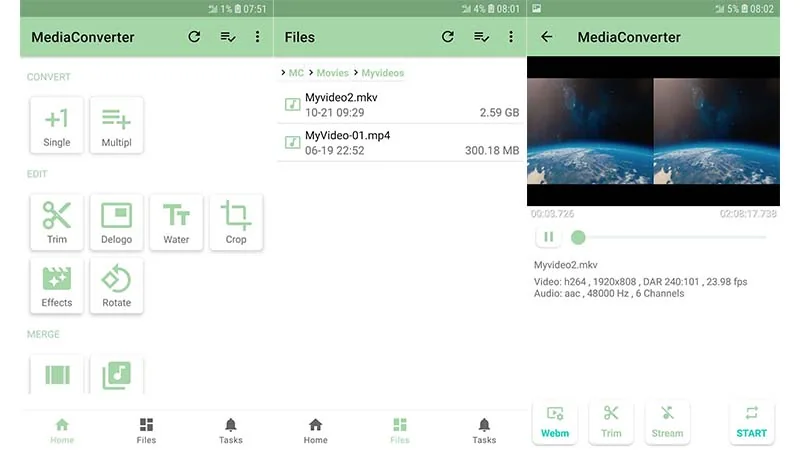Select Myvideos in the breadcrumb path
The height and width of the screenshot is (450, 800).
click(383, 73)
